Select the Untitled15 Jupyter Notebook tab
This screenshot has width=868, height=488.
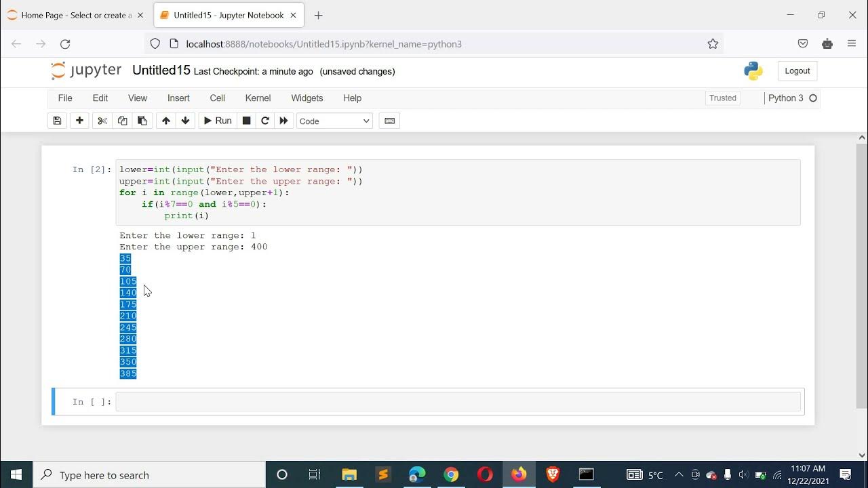tap(229, 15)
